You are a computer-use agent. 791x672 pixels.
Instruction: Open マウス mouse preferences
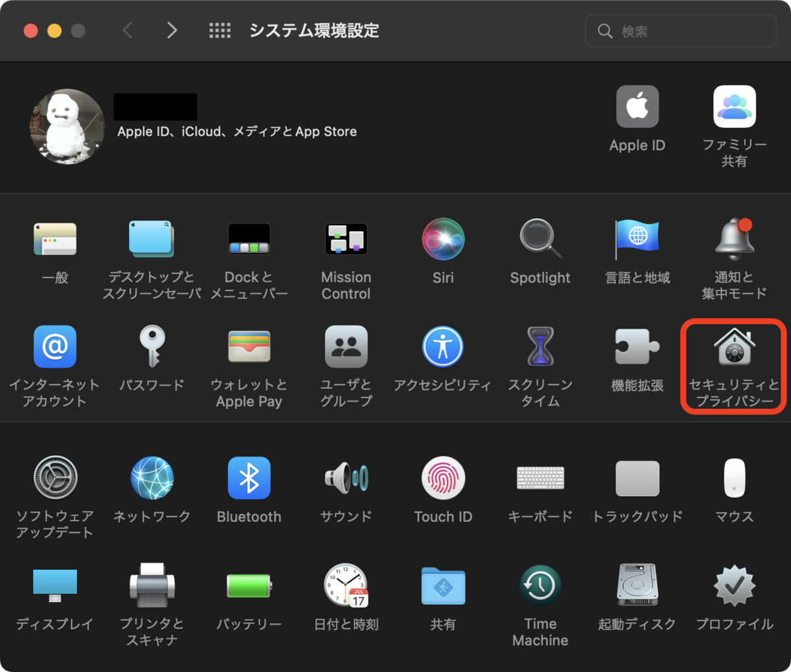734,478
